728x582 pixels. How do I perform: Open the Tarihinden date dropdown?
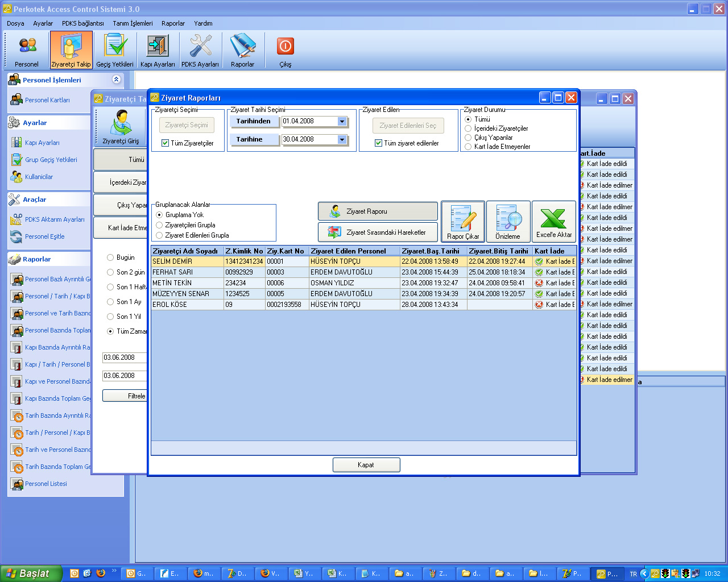342,122
